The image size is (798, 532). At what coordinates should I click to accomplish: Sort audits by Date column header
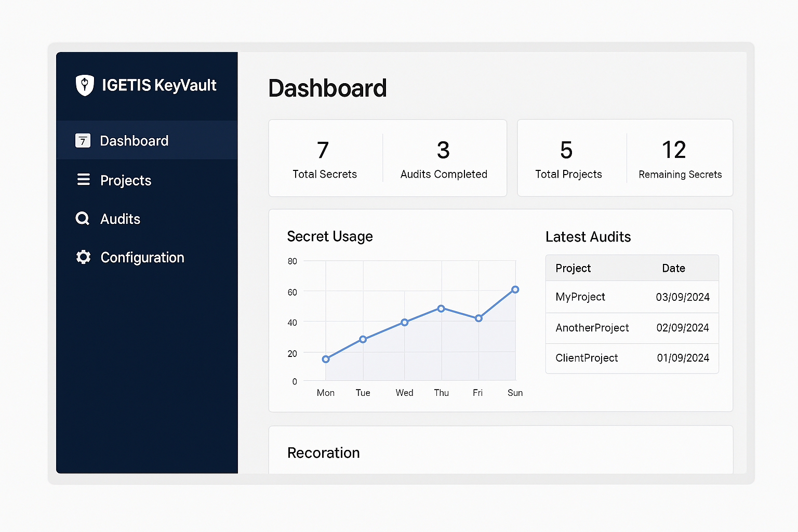(673, 268)
